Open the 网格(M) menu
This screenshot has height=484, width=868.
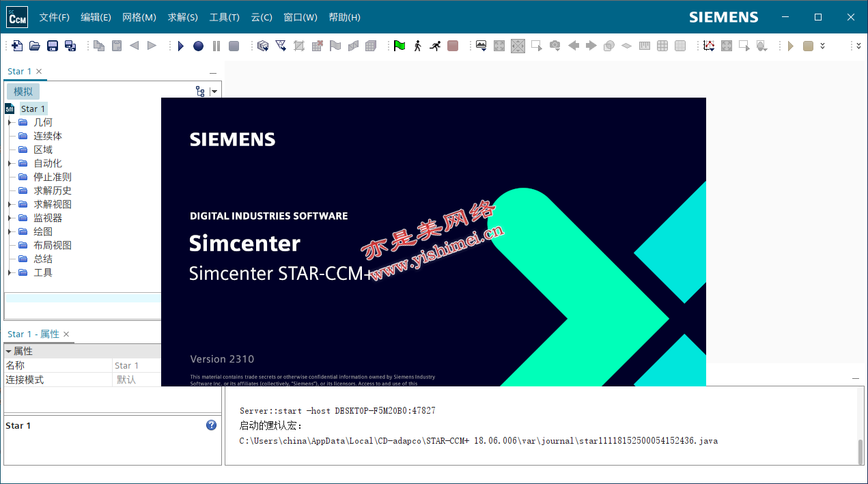[x=139, y=17]
